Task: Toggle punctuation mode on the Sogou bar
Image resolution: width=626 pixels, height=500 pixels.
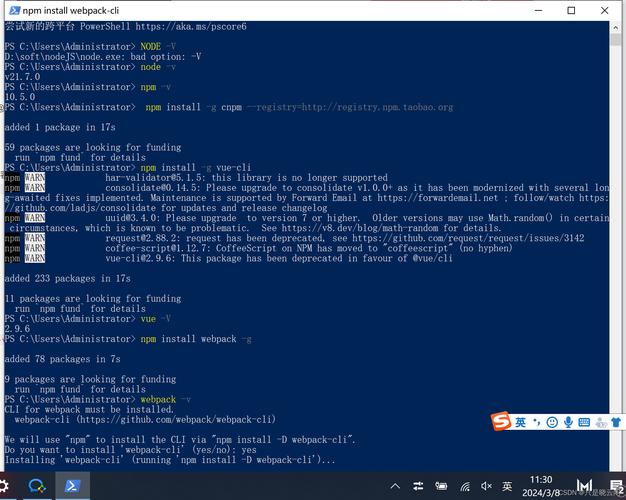Action: [x=537, y=422]
